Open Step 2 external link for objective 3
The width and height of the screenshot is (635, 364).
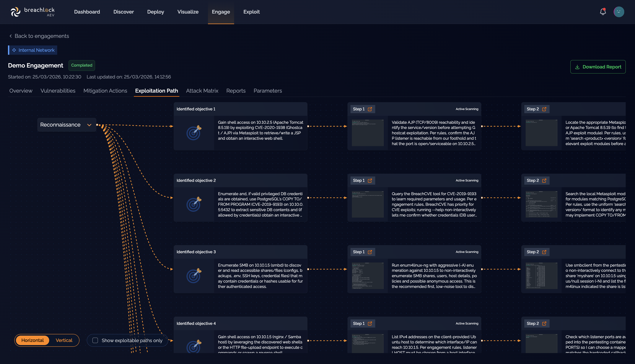[544, 252]
